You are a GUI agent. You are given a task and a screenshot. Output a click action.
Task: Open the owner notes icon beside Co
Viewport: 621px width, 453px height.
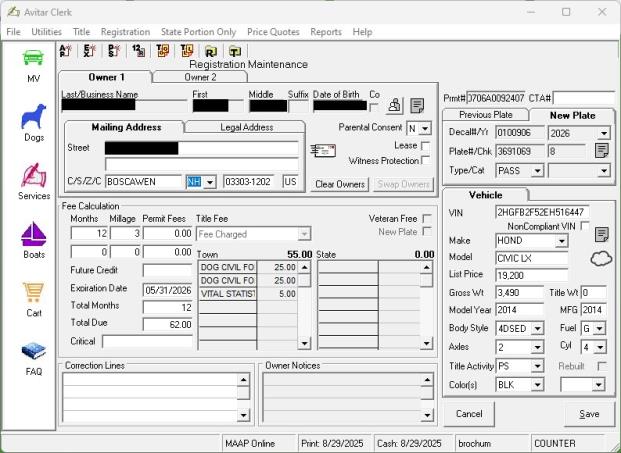point(417,106)
